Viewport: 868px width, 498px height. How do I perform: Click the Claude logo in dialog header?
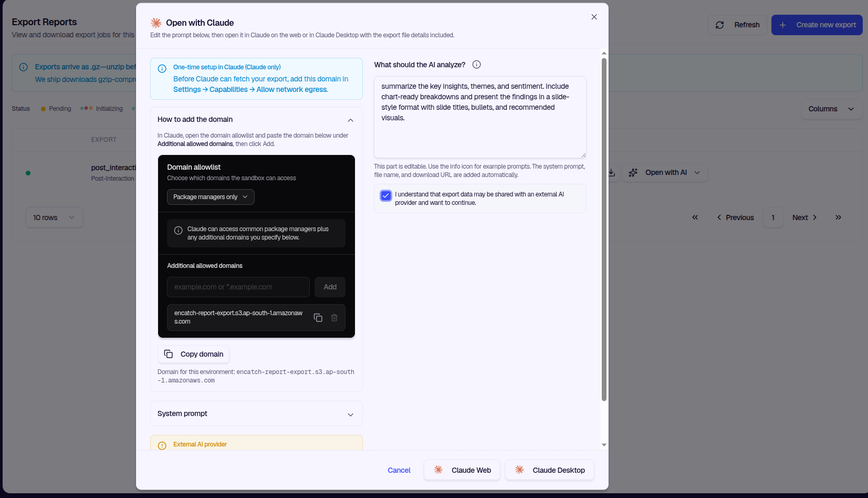click(156, 23)
